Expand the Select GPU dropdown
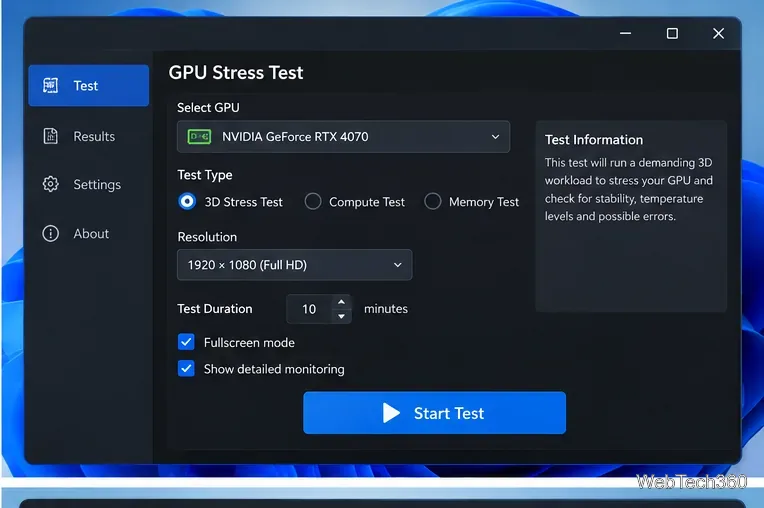Image resolution: width=764 pixels, height=508 pixels. point(343,137)
